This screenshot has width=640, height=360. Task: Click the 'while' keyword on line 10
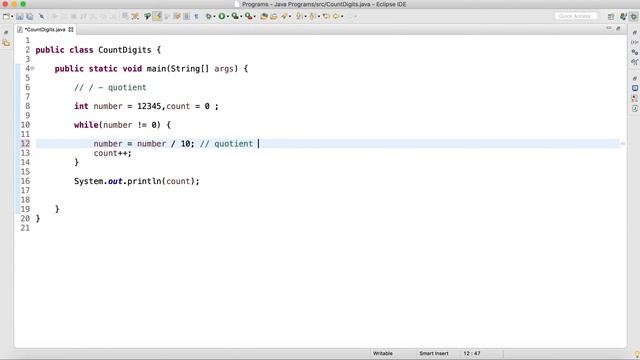click(86, 125)
